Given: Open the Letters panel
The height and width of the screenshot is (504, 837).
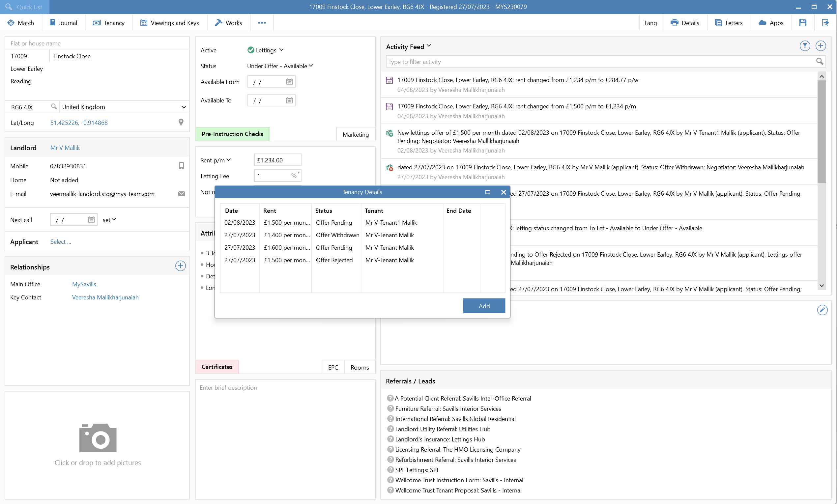Looking at the screenshot, I should 729,22.
